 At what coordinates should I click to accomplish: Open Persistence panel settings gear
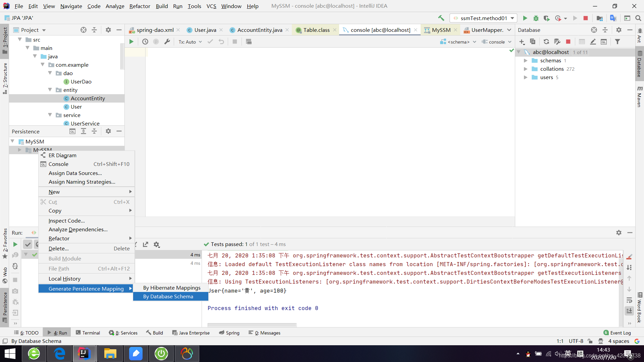108,131
